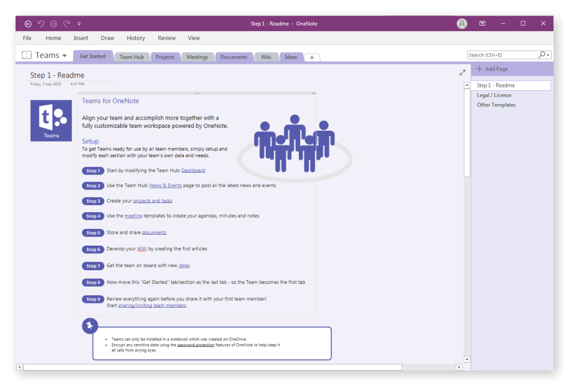The height and width of the screenshot is (392, 575).
Task: Select the Step 1 - Readme page
Action: [511, 85]
